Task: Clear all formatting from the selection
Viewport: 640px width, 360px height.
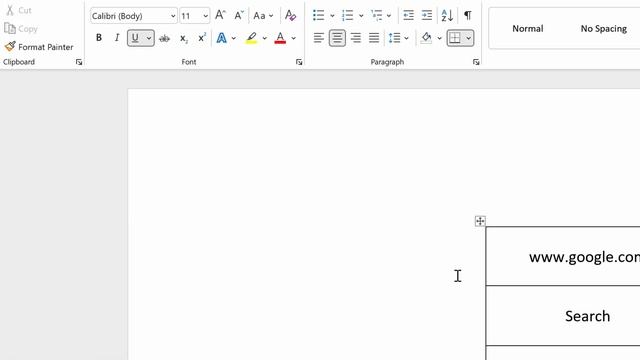Action: click(x=291, y=16)
